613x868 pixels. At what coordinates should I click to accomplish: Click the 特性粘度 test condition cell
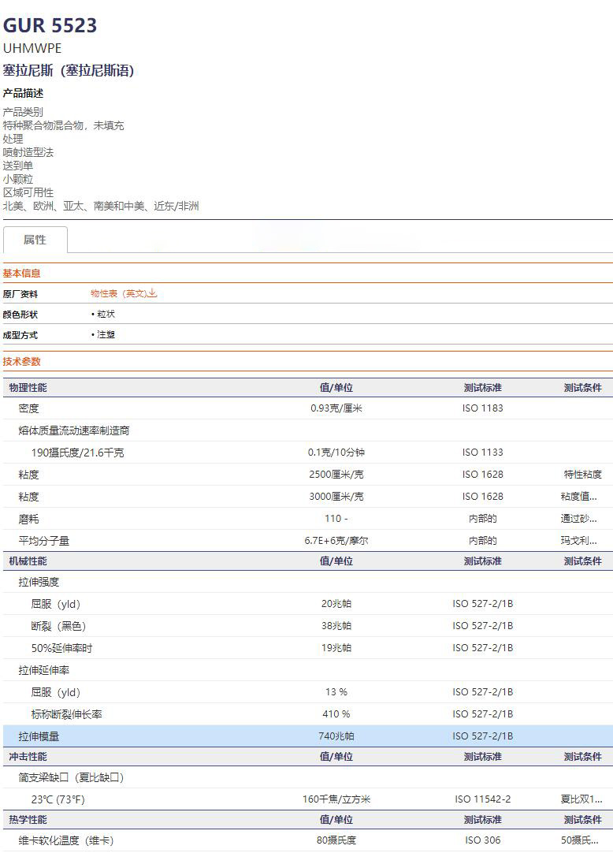point(582,475)
